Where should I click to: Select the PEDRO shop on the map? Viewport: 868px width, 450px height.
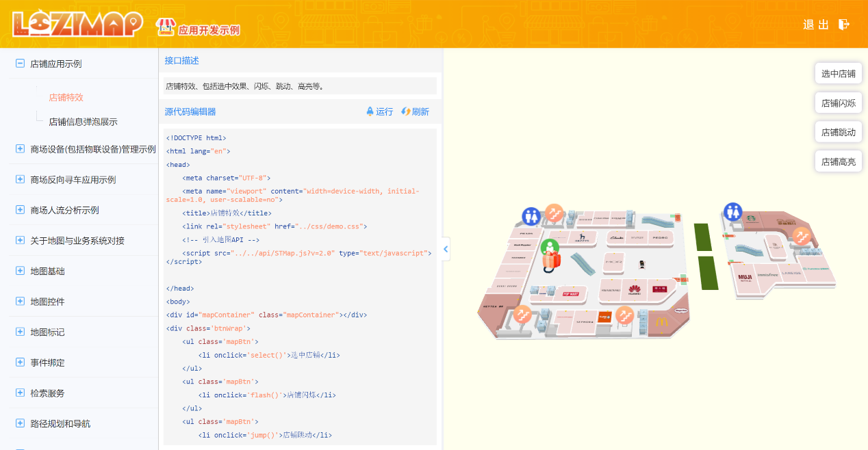click(659, 238)
